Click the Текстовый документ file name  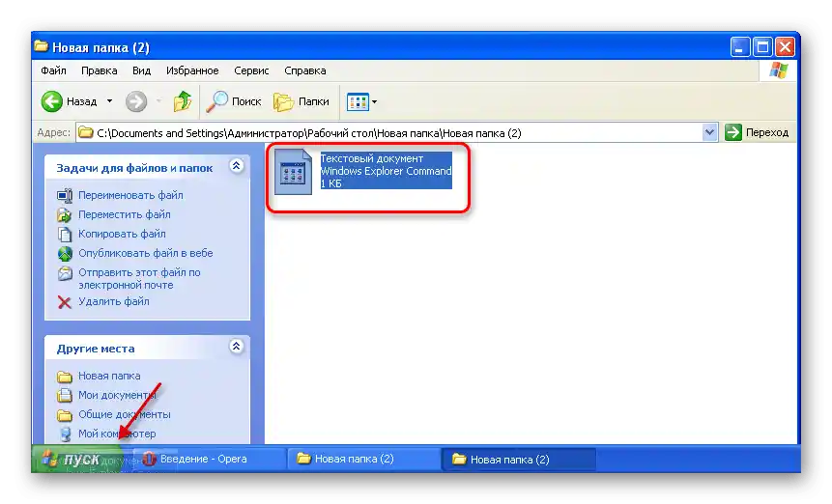[371, 158]
